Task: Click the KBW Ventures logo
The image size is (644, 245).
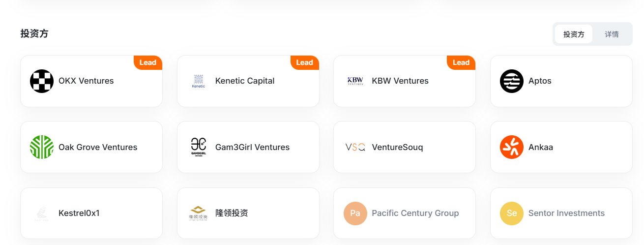Action: (355, 81)
